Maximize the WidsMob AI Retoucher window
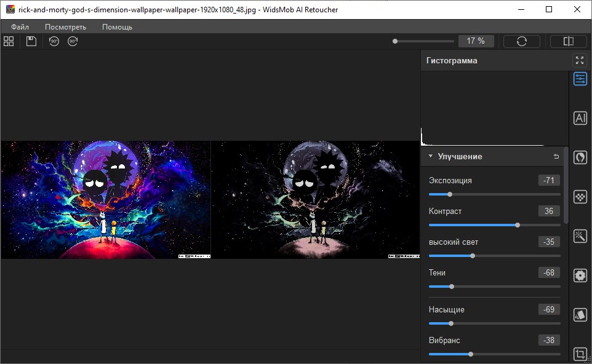The width and height of the screenshot is (592, 364). (x=549, y=9)
